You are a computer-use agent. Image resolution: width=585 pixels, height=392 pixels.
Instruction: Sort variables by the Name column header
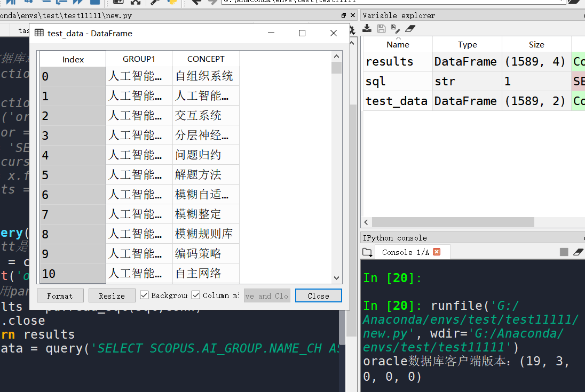pos(398,45)
